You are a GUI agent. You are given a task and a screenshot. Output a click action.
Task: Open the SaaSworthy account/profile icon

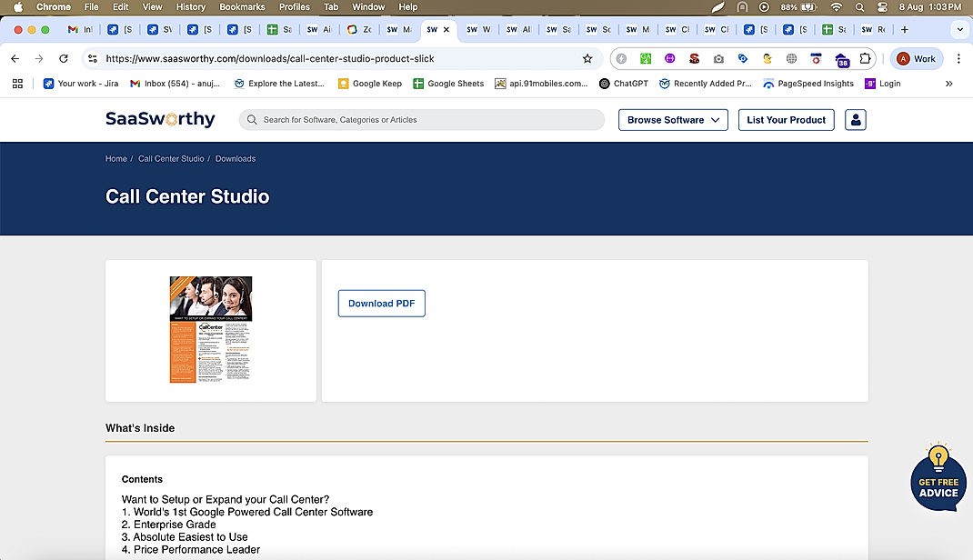click(x=855, y=119)
